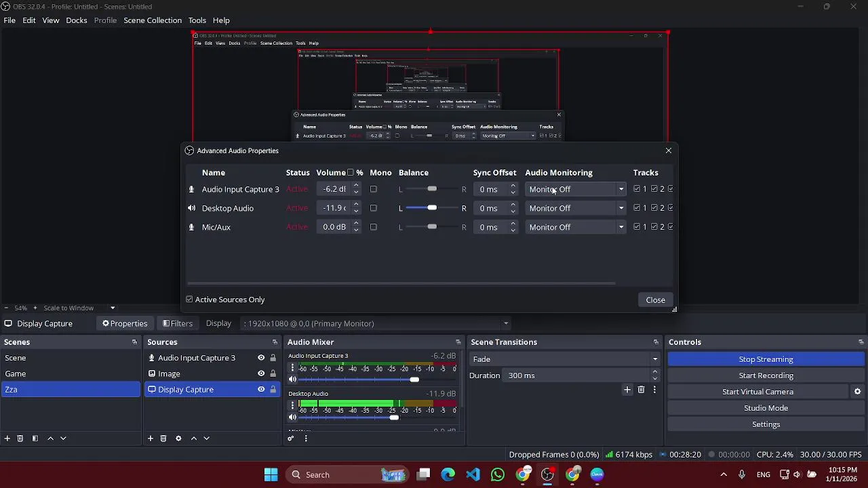This screenshot has width=868, height=488.
Task: Increase volume stepper for Audio Input Capture 3
Action: (356, 186)
